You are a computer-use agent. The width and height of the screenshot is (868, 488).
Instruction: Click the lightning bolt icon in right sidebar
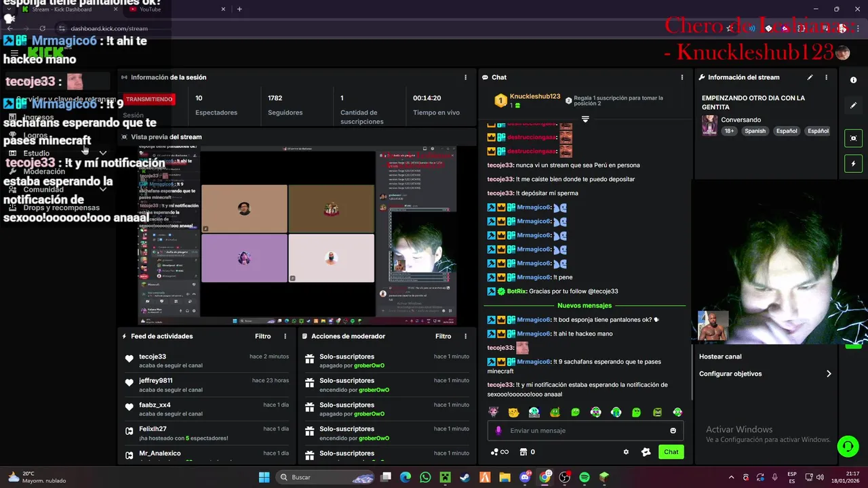(853, 163)
